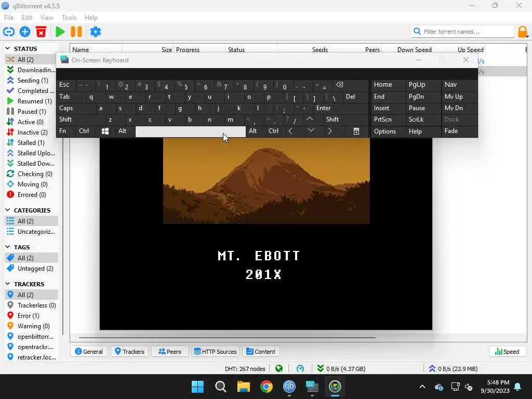Collapse the TAGS section
Viewport: 532px width, 399px height.
pyautogui.click(x=7, y=247)
